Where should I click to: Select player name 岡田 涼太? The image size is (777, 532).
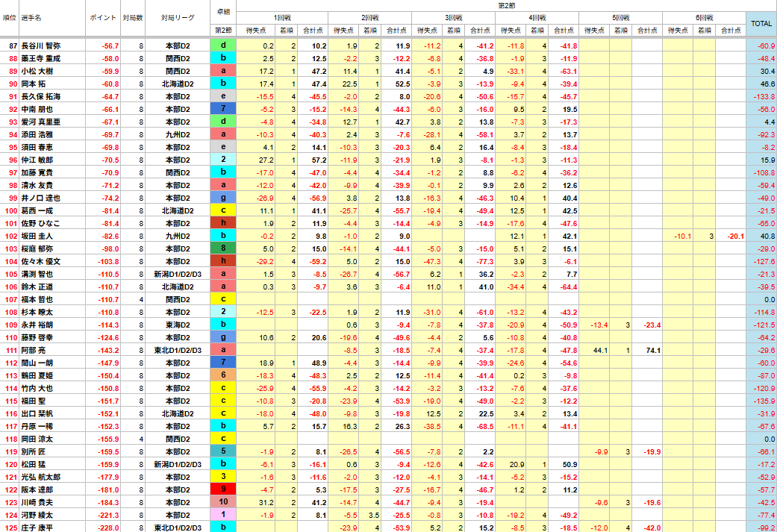tap(37, 439)
